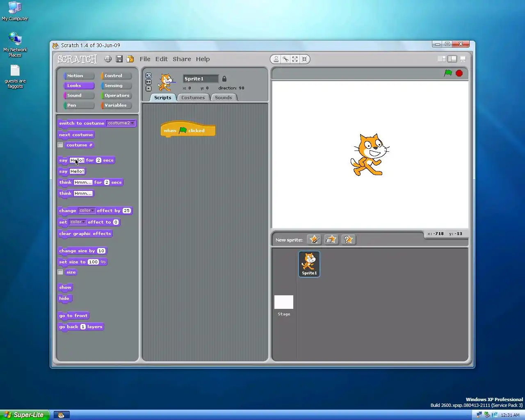Viewport: 525px width, 420px height.
Task: Open the File menu
Action: click(x=145, y=59)
